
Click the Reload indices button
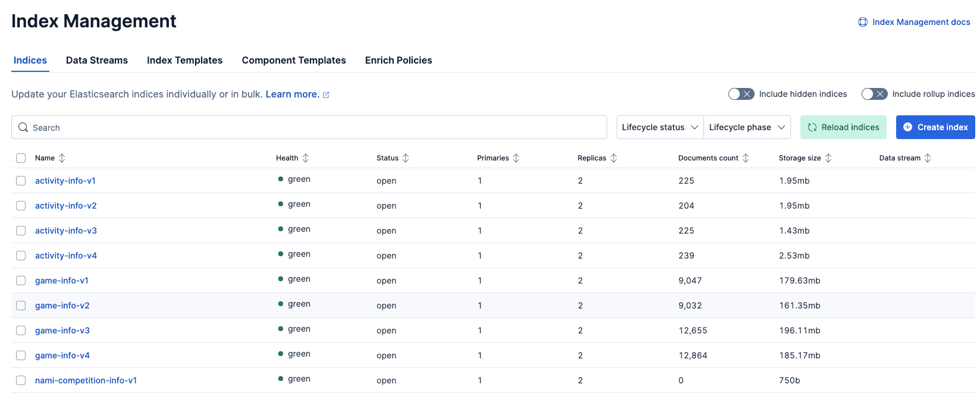[843, 127]
